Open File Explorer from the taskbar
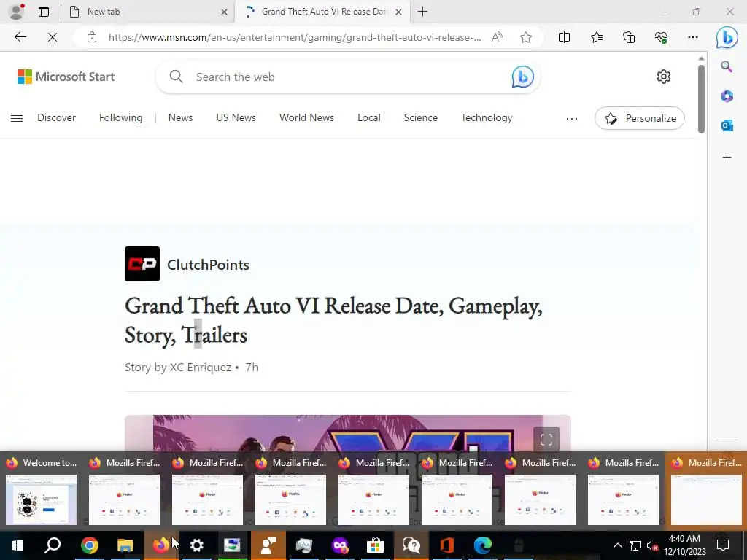This screenshot has width=747, height=560. (125, 545)
